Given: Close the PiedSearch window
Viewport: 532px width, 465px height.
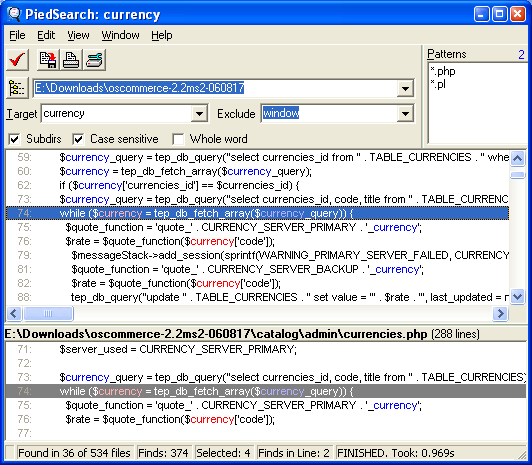Looking at the screenshot, I should pyautogui.click(x=517, y=14).
